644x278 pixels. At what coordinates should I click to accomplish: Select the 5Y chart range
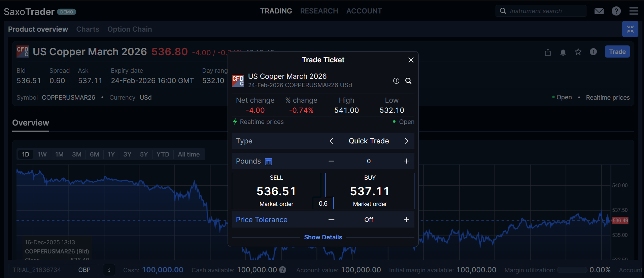coord(144,154)
